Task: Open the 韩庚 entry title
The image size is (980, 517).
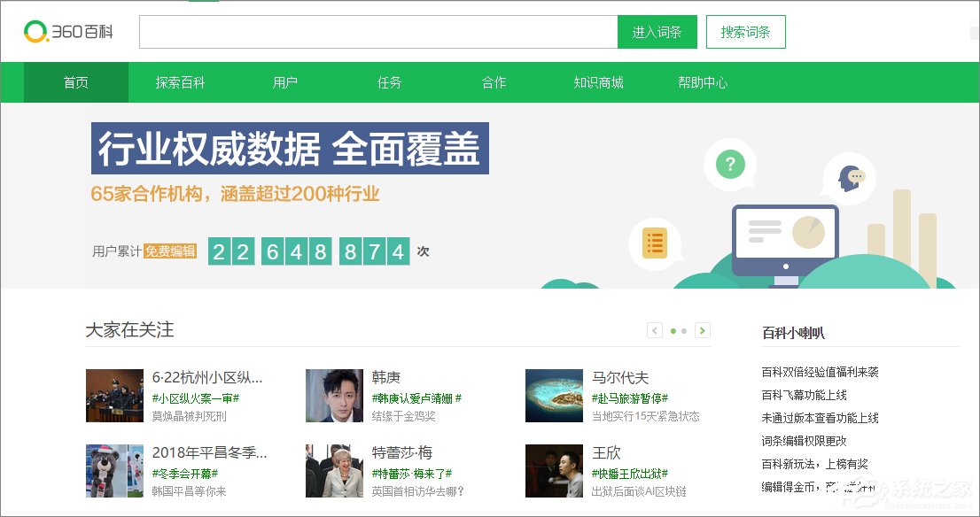Action: pos(385,378)
